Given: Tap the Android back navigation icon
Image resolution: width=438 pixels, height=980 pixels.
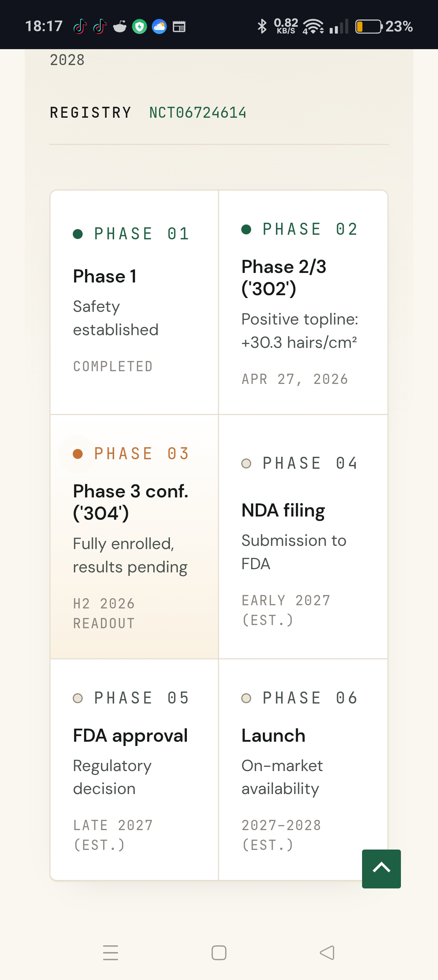Looking at the screenshot, I should point(327,953).
